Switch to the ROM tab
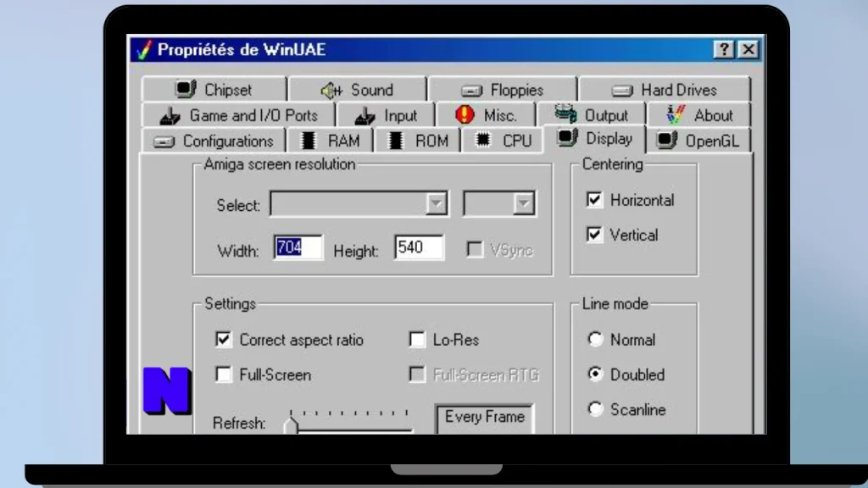 coord(417,141)
